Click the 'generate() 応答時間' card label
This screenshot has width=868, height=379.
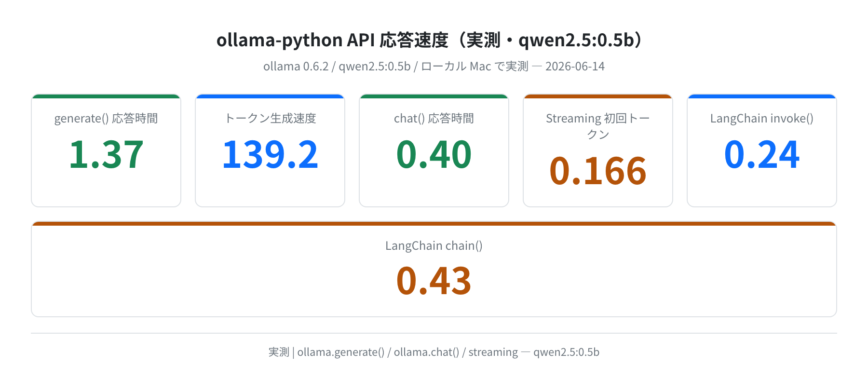[106, 119]
